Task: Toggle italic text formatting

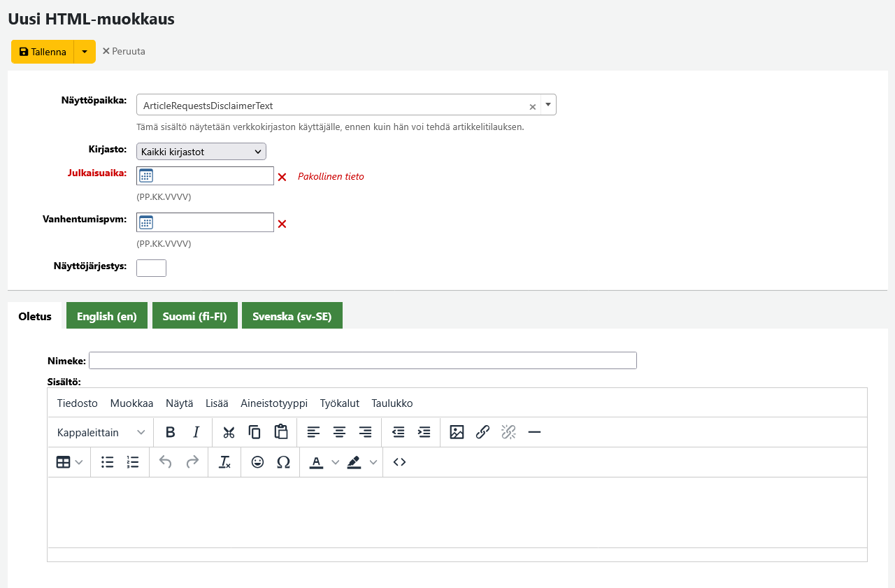Action: [x=196, y=432]
